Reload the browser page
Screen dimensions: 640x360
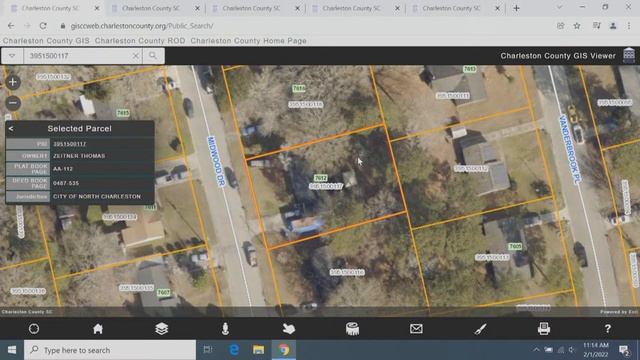(x=43, y=26)
